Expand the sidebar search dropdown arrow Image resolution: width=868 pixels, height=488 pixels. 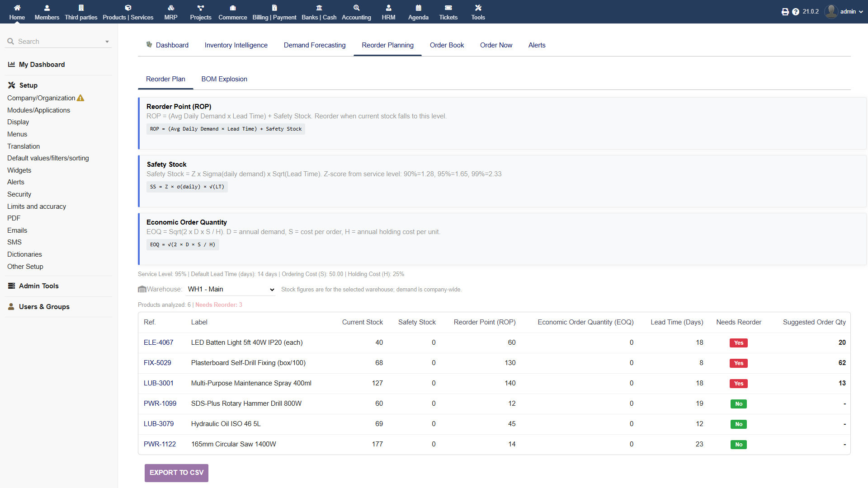click(x=107, y=42)
